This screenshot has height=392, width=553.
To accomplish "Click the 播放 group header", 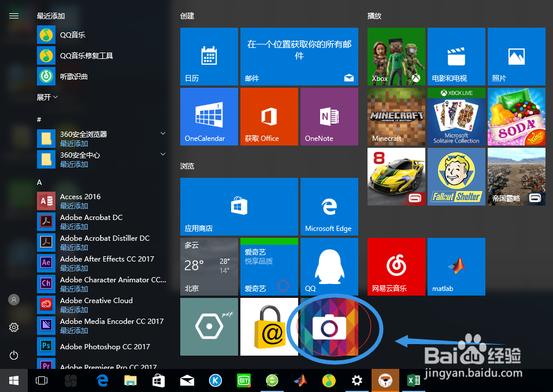I will pos(374,16).
